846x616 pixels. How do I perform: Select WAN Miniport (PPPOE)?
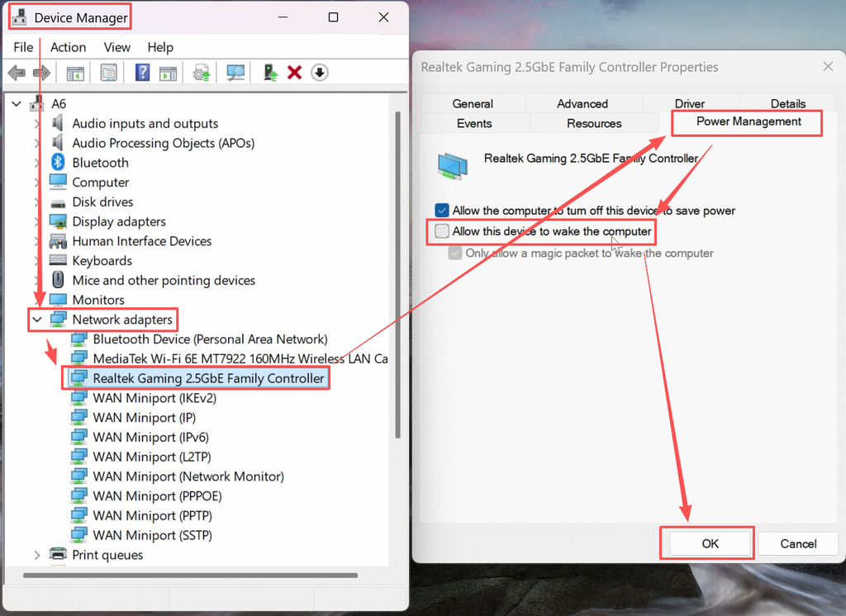pyautogui.click(x=157, y=495)
